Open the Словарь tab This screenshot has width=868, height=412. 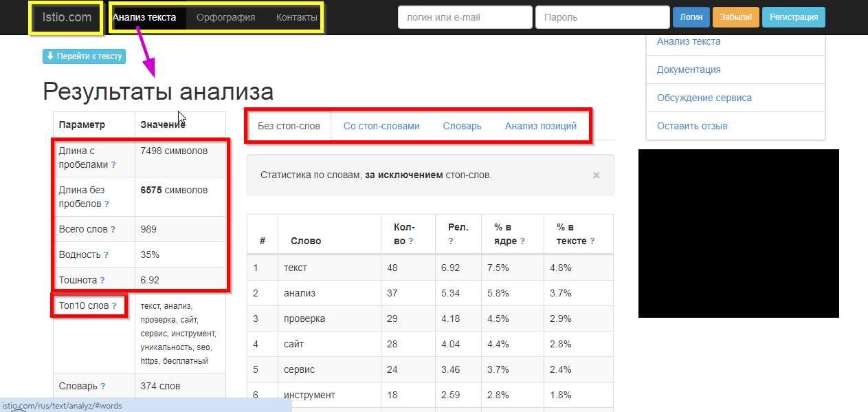[462, 126]
